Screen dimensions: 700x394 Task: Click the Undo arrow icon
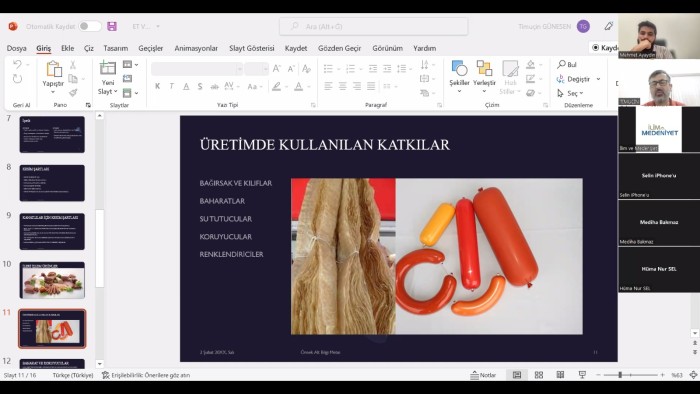click(x=17, y=65)
